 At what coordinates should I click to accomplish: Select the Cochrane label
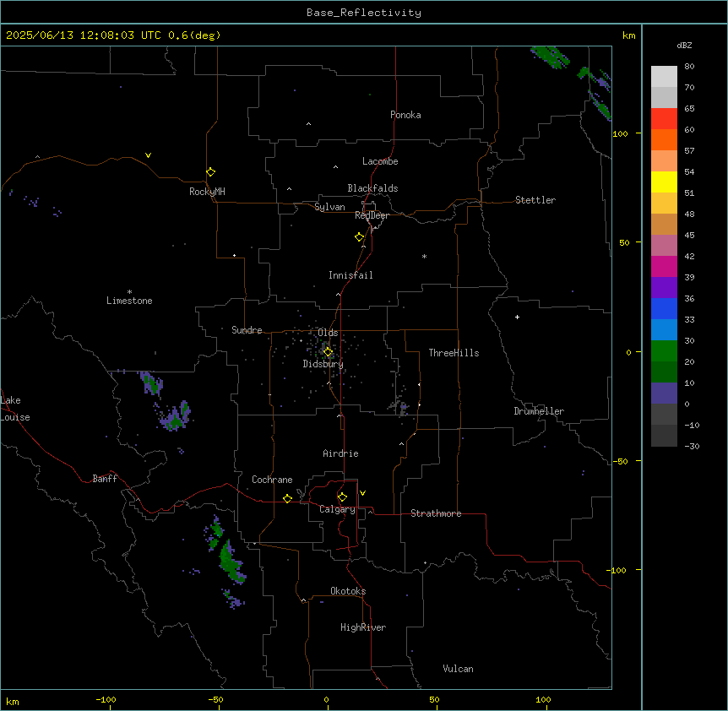272,480
